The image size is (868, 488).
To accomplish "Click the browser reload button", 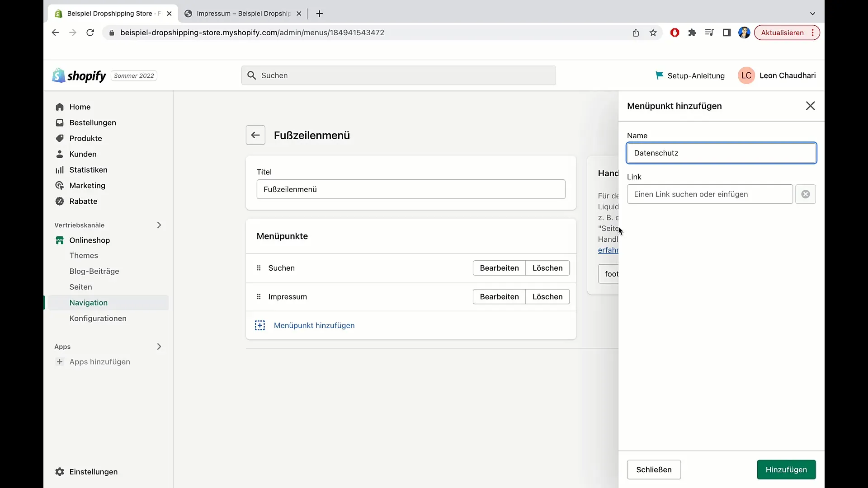I will (90, 33).
